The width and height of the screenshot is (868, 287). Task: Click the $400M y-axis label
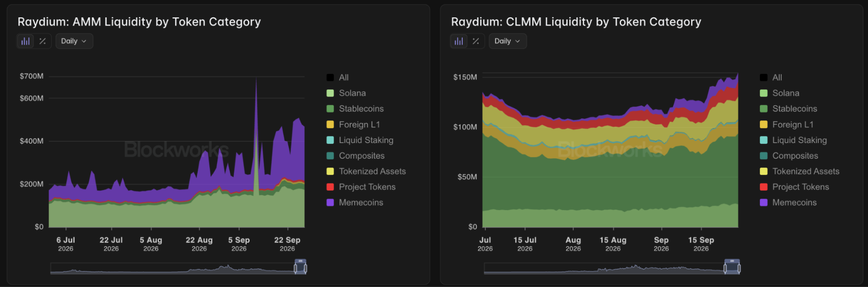pyautogui.click(x=32, y=141)
